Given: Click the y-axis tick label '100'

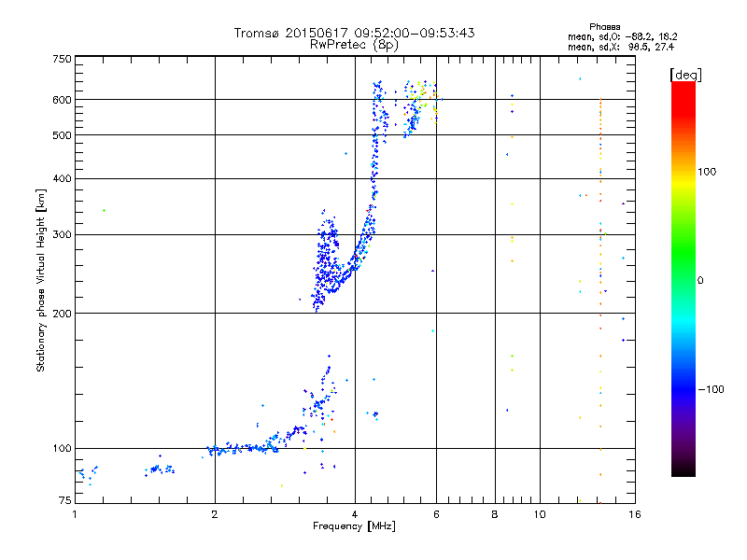Looking at the screenshot, I should tap(62, 449).
